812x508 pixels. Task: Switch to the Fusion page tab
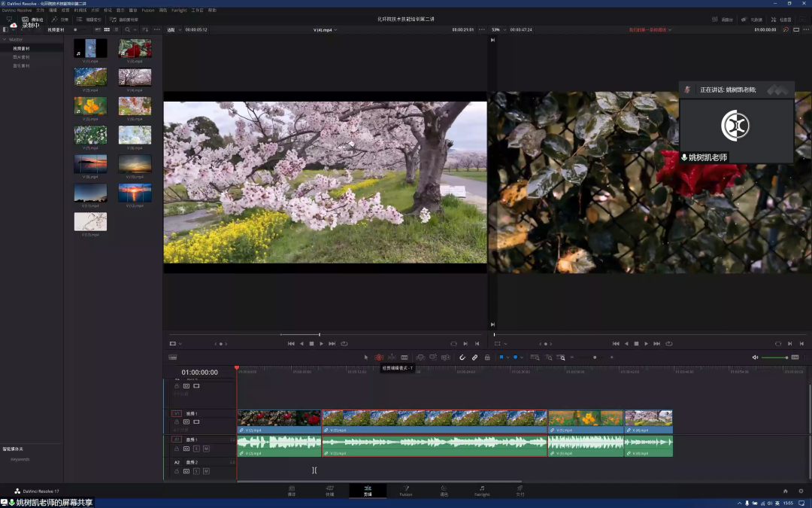coord(406,491)
